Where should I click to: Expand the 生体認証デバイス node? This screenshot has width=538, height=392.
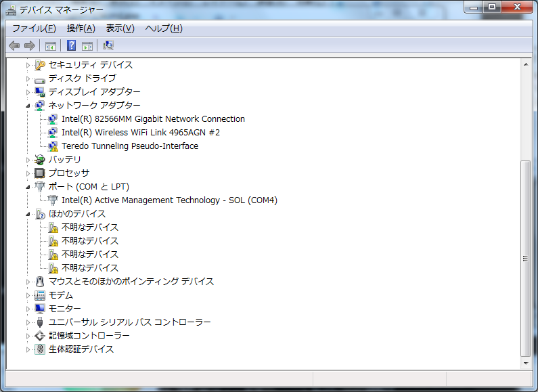pyautogui.click(x=28, y=349)
